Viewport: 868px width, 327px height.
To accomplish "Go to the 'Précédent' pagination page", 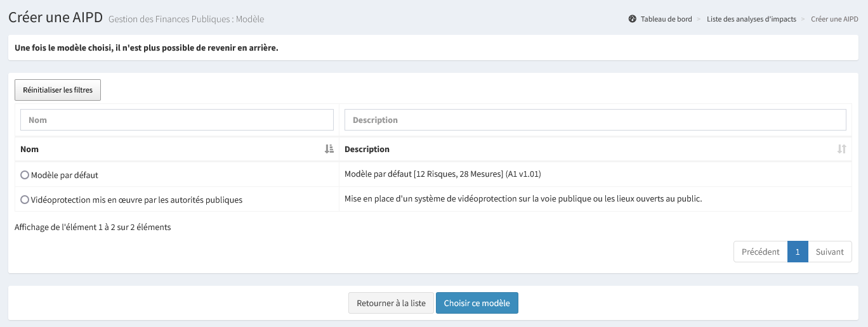I will tap(760, 252).
